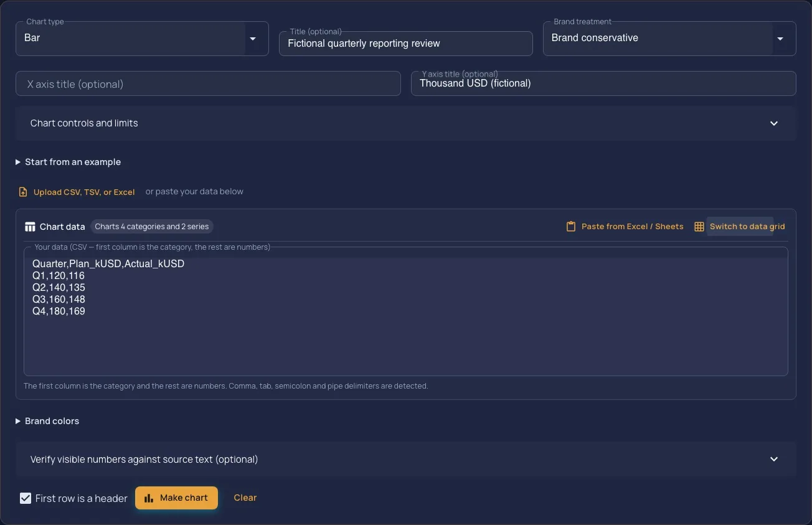Screen dimensions: 812x525
Task: Toggle the First row is a header checkbox
Action: point(26,498)
